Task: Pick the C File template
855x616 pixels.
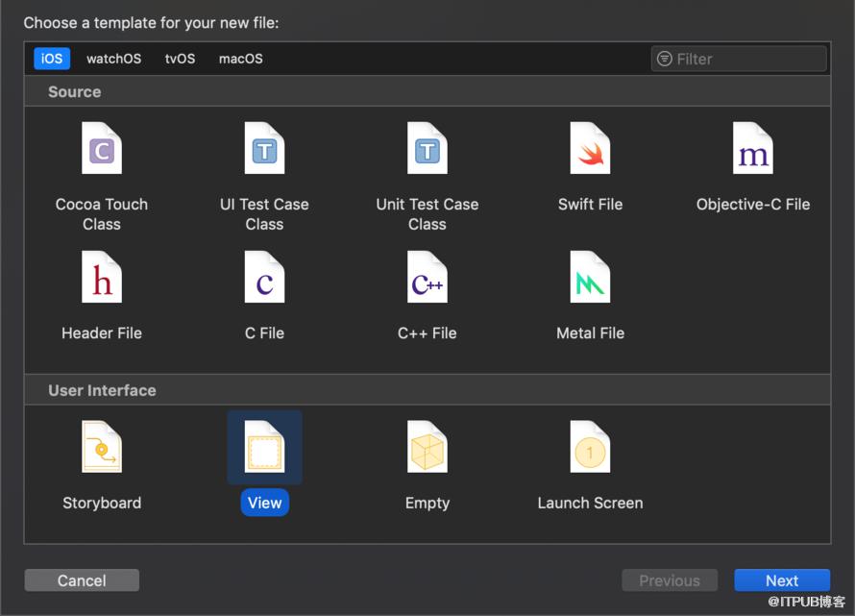Action: 264,277
